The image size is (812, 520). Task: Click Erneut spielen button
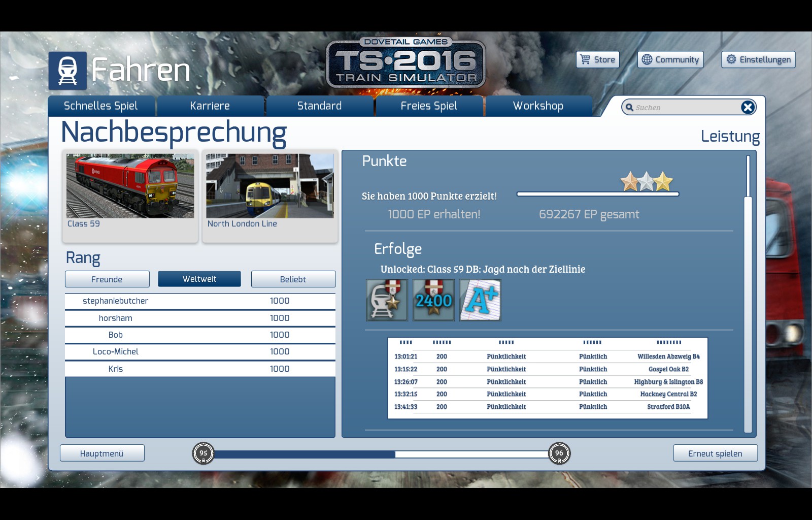716,453
